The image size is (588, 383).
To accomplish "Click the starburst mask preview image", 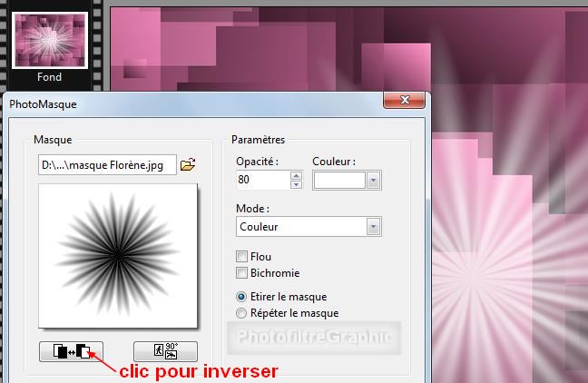I will 118,254.
